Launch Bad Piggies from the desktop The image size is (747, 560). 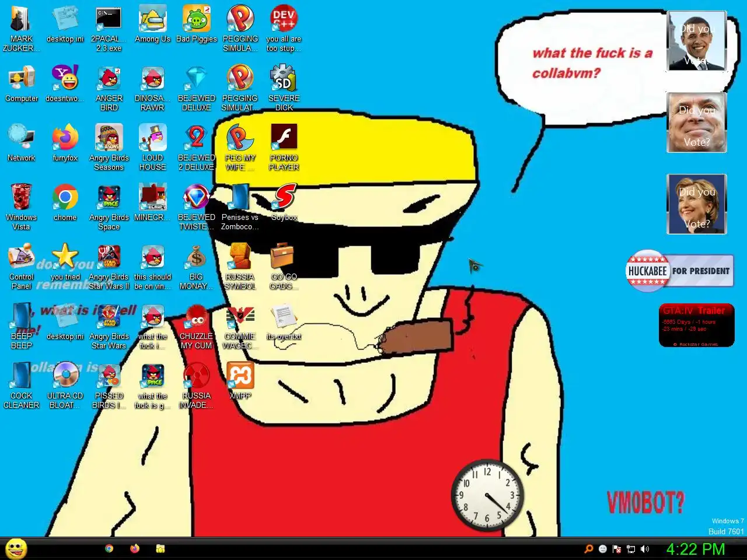coord(197,24)
